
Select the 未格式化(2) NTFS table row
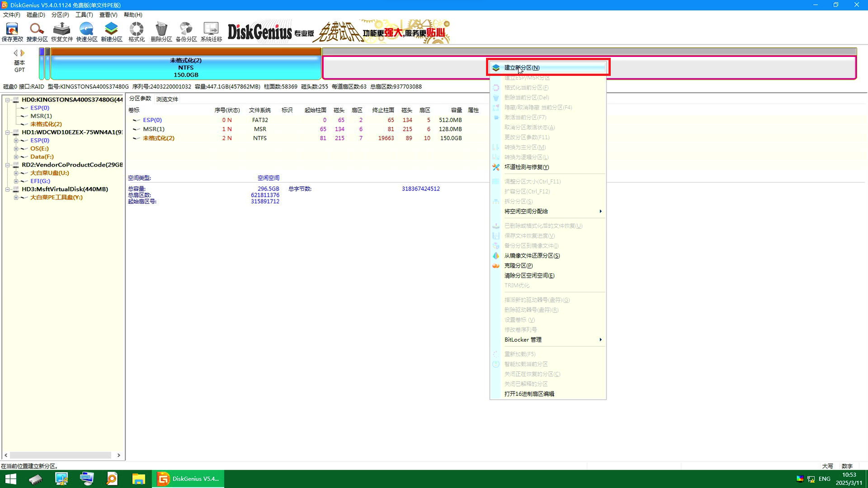(304, 138)
